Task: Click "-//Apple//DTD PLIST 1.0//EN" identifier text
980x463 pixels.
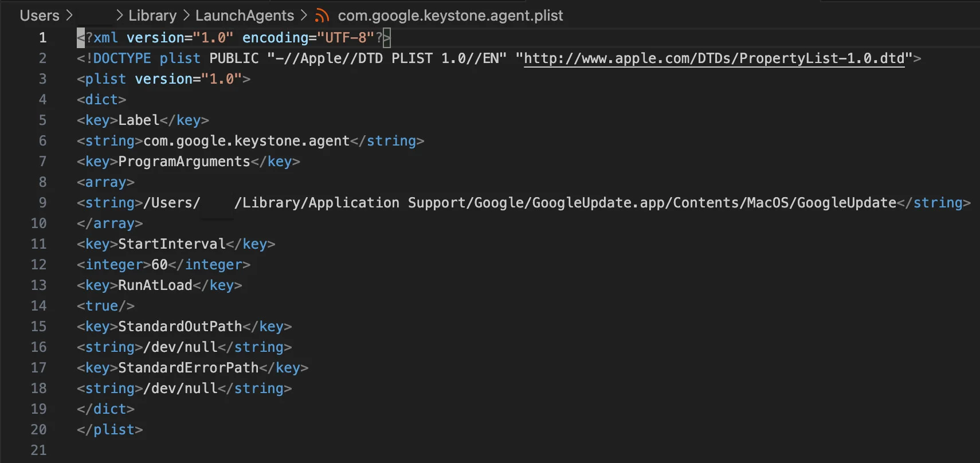Action: click(387, 58)
